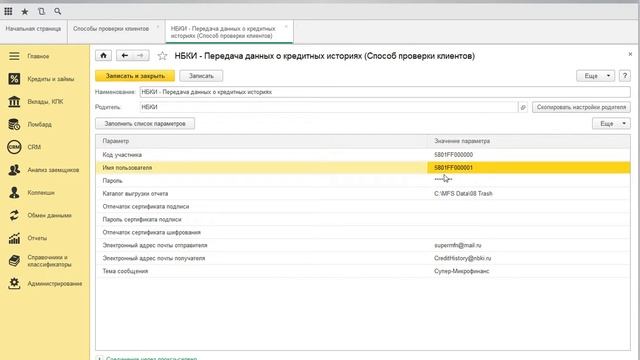
Task: Click Скопировать настройки родителя button
Action: pos(581,107)
